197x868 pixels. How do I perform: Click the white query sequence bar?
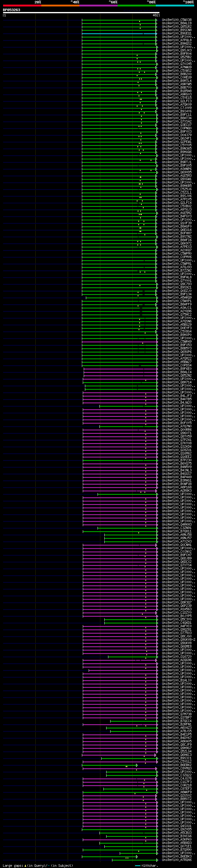[x=81, y=12]
